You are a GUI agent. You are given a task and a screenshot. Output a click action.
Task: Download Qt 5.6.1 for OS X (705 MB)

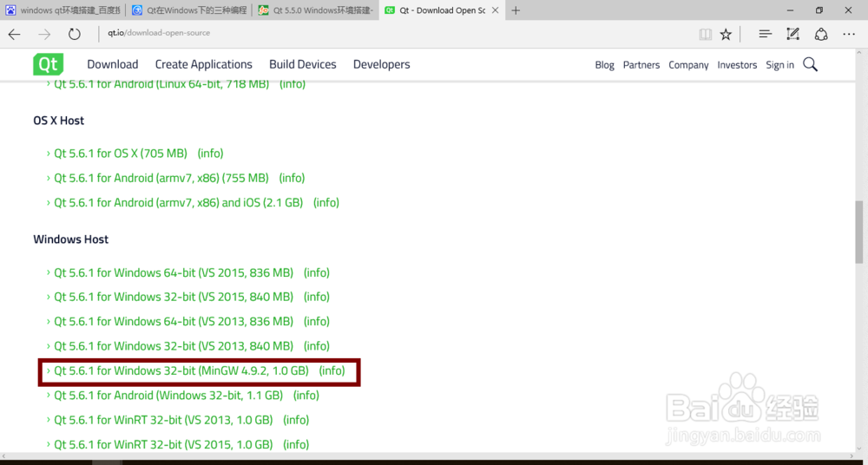121,154
